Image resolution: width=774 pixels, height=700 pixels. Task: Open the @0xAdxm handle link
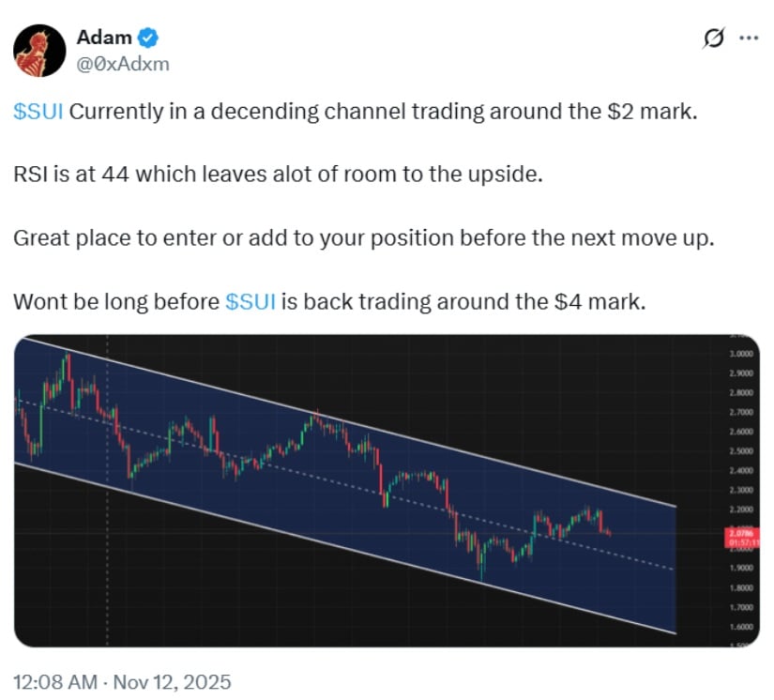(x=122, y=64)
